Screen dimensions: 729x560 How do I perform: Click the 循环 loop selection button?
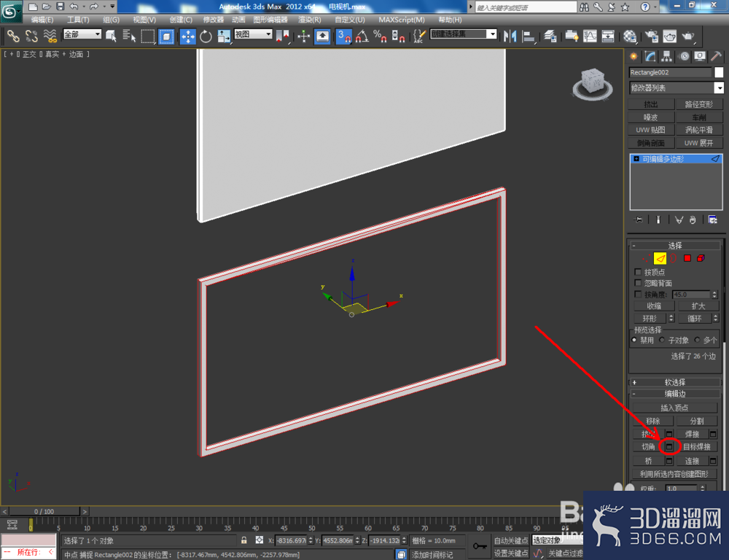click(x=695, y=318)
